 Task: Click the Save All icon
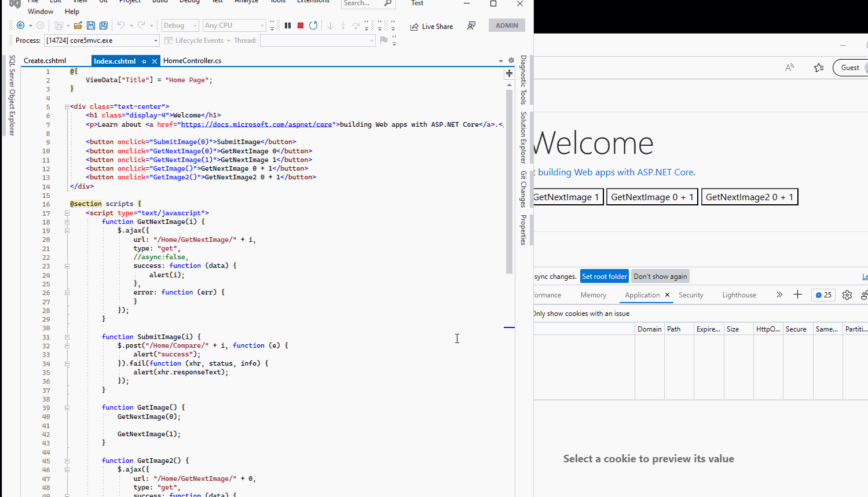pyautogui.click(x=104, y=25)
